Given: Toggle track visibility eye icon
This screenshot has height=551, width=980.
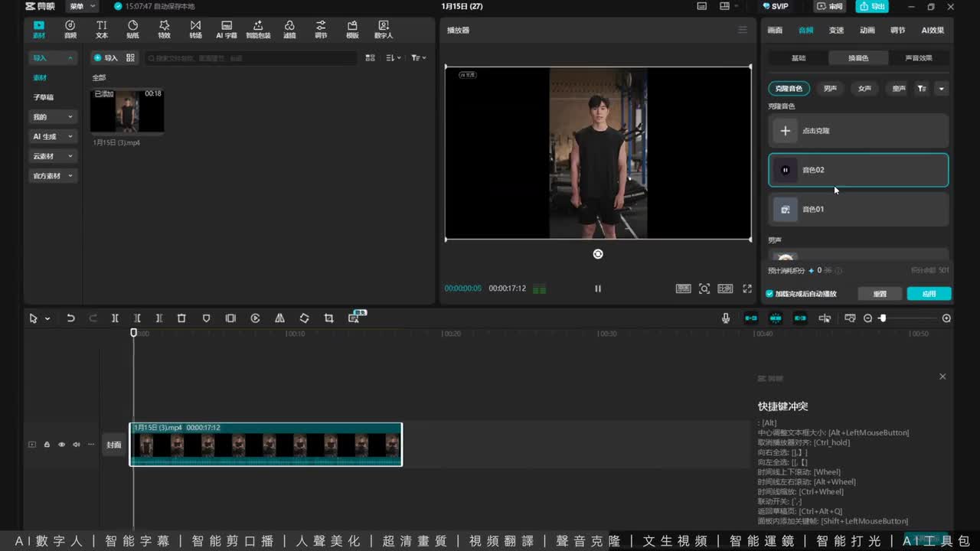Looking at the screenshot, I should point(61,445).
